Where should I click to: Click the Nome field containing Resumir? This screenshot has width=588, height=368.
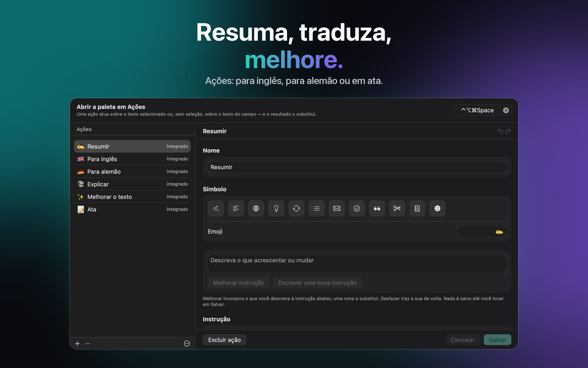pyautogui.click(x=357, y=167)
